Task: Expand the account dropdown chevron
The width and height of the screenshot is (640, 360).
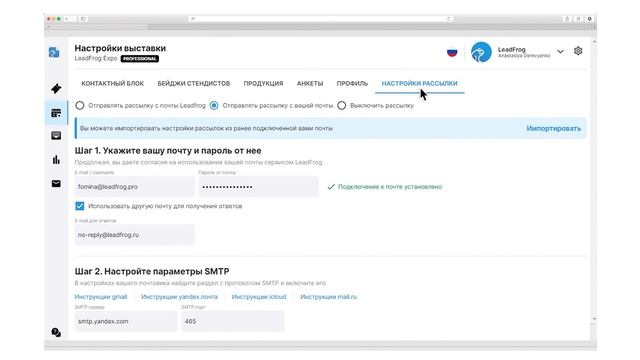Action: (x=560, y=51)
